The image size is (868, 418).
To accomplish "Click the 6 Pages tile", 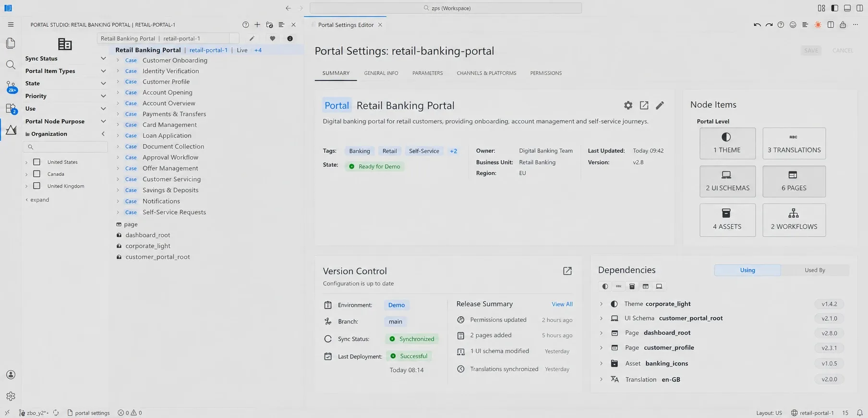I will [794, 181].
